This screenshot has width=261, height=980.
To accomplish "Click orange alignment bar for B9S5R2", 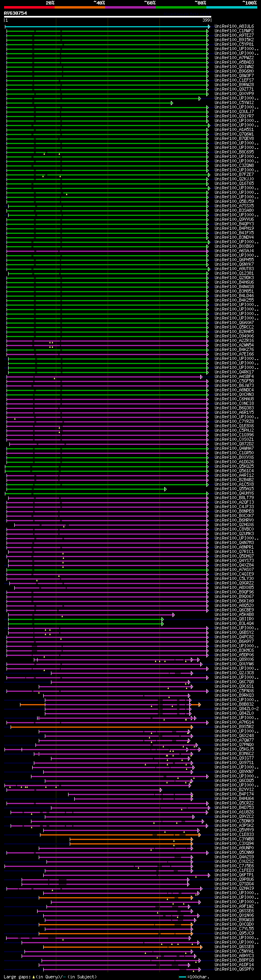I will point(101,727).
